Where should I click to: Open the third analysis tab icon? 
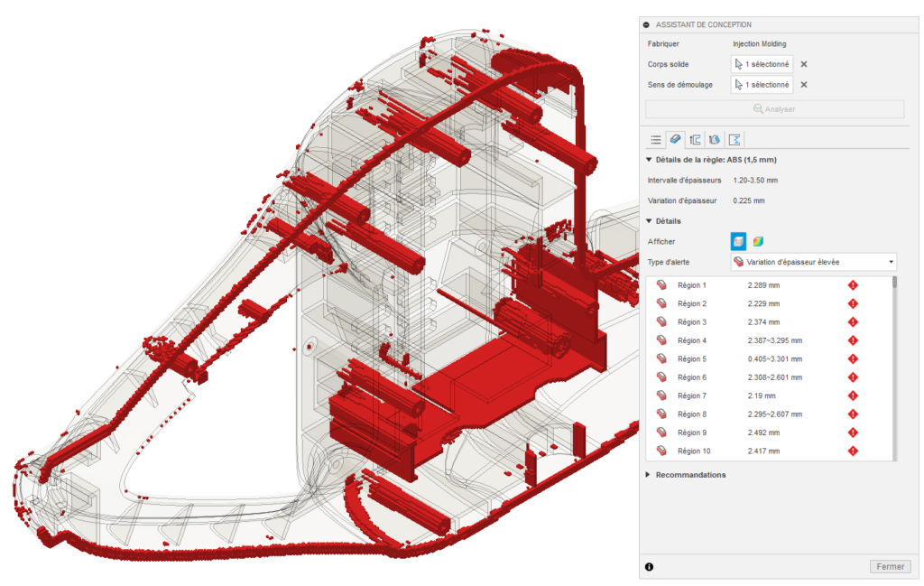(695, 139)
